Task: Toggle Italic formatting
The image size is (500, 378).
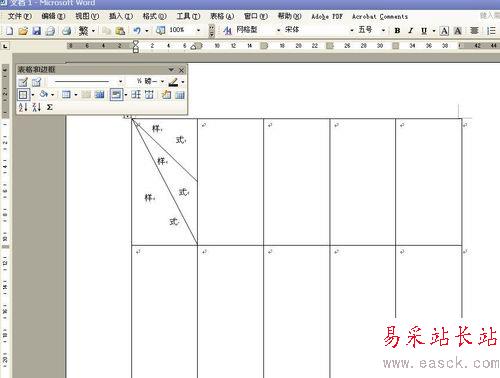Action: coord(411,31)
